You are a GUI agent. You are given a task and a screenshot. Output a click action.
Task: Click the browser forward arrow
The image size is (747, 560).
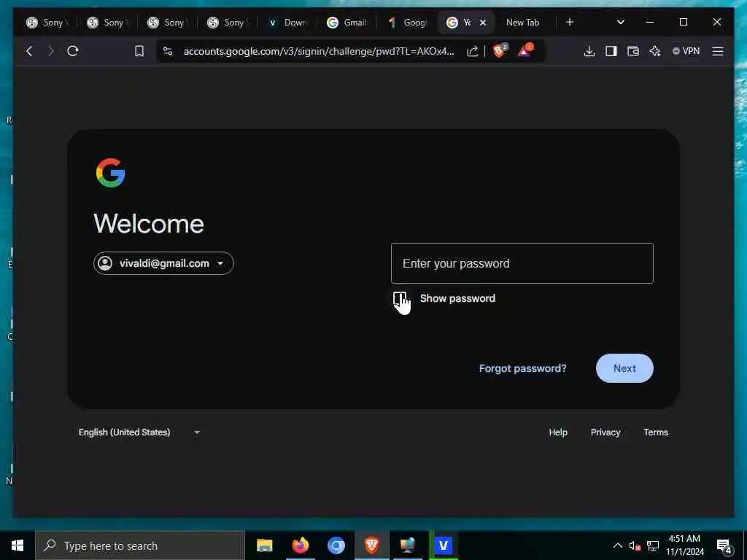point(51,51)
